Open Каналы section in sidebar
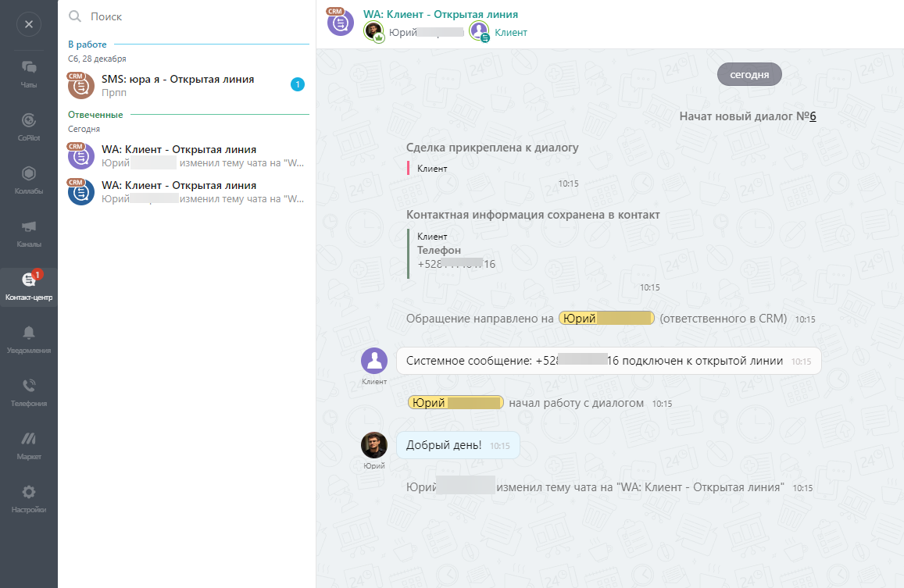 (29, 233)
